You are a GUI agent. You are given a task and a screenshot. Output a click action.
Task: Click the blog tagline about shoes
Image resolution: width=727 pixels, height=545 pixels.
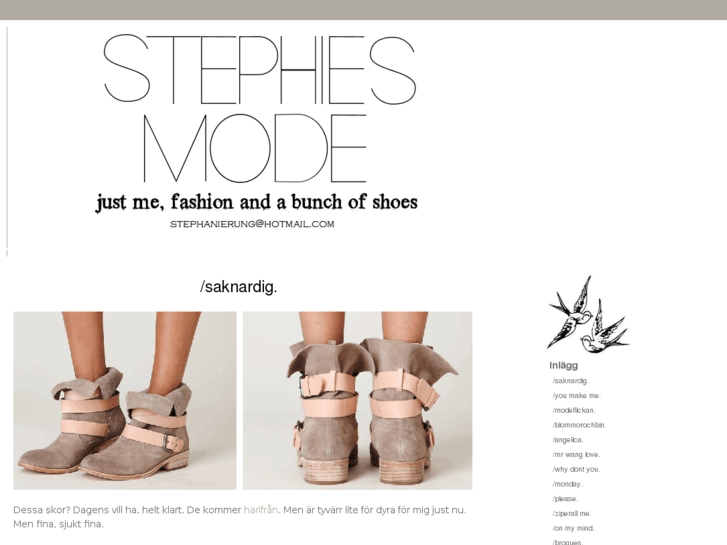[x=256, y=202]
